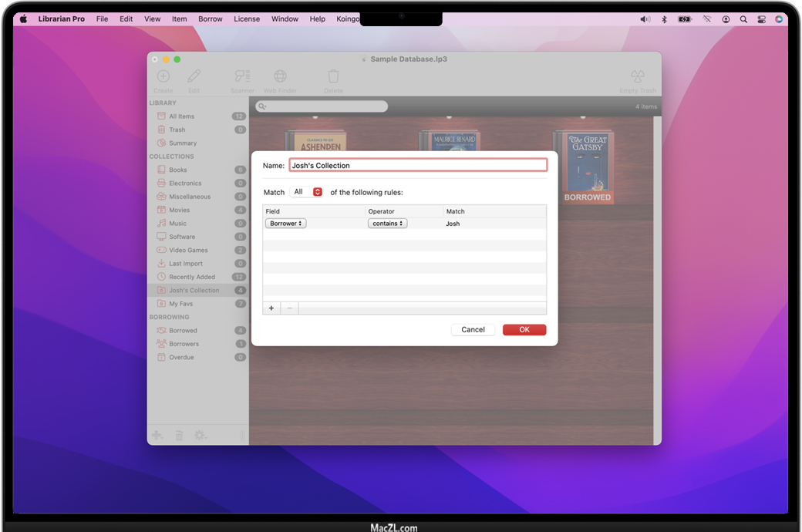Open the Borrow menu
This screenshot has width=802, height=532.
pos(211,19)
